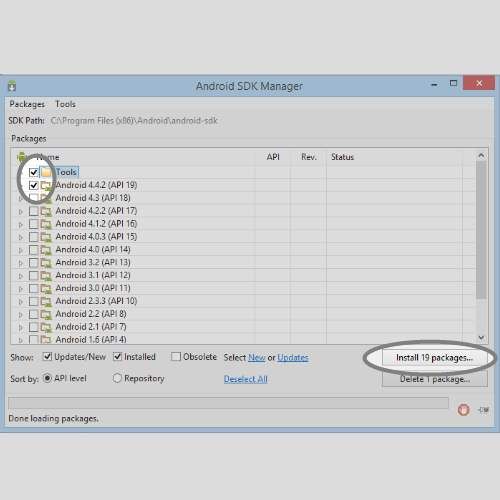Toggle the Updates/New show checkbox
The image size is (500, 500).
(x=47, y=357)
